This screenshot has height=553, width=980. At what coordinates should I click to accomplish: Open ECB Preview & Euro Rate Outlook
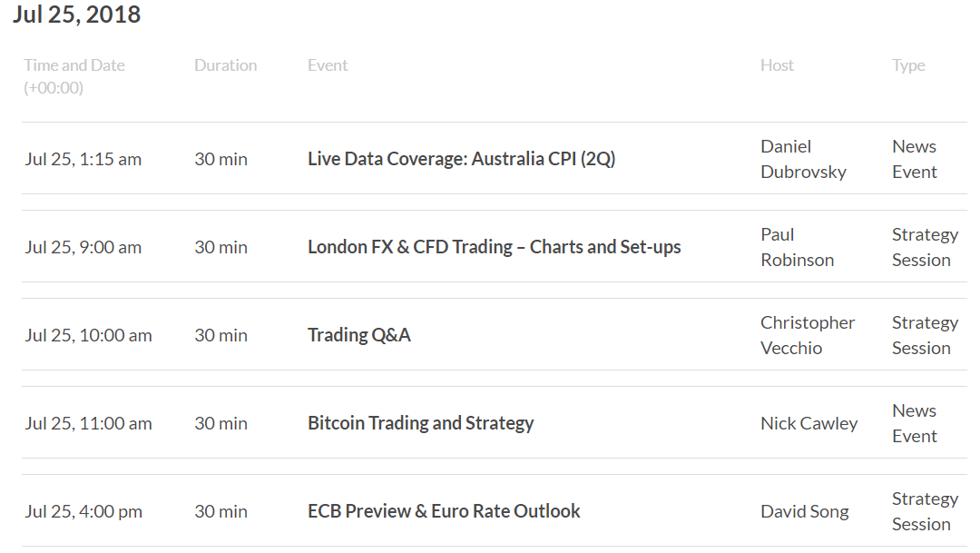click(444, 511)
